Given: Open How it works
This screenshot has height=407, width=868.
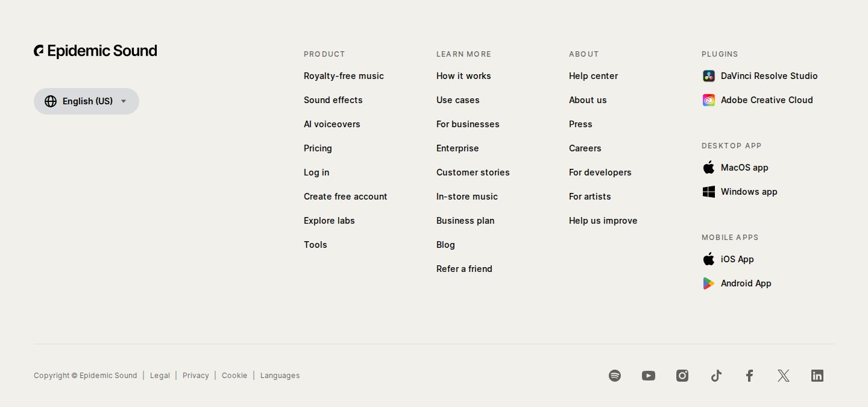Looking at the screenshot, I should 464,76.
